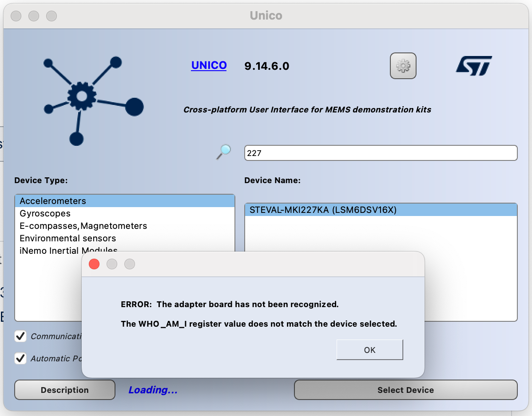
Task: Select E-compasses, Magnetometers device type
Action: [x=83, y=226]
